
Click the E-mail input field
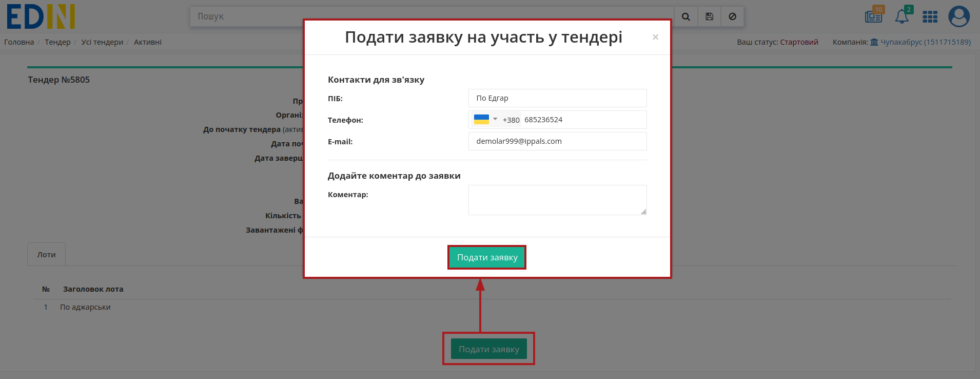click(x=557, y=141)
